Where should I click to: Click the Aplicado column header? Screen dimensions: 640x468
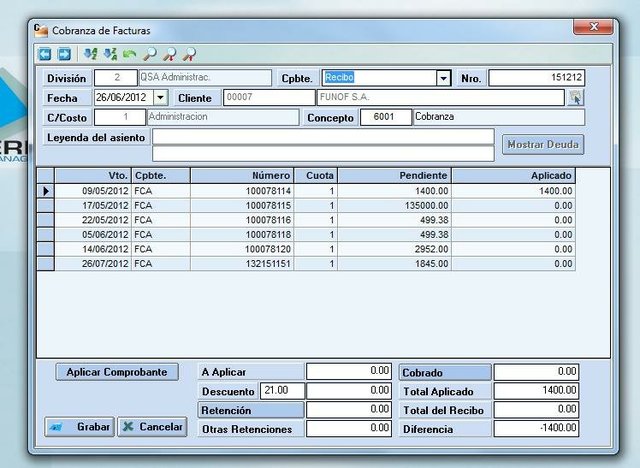point(513,176)
